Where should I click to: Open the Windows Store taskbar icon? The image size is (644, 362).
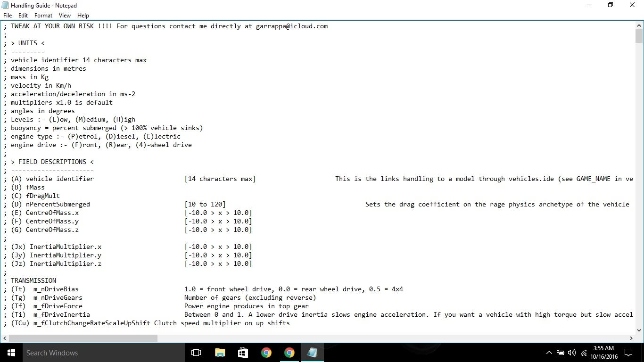point(243,353)
